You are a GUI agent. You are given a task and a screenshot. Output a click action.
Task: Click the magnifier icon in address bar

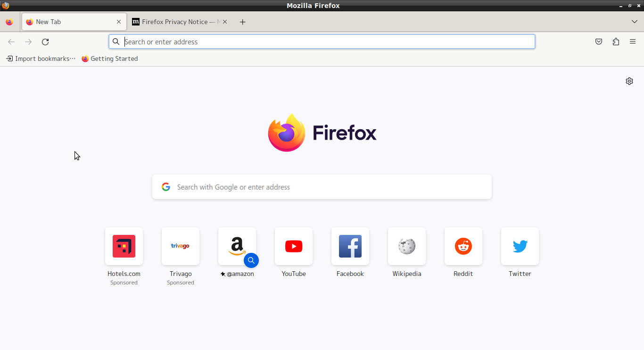(x=116, y=42)
